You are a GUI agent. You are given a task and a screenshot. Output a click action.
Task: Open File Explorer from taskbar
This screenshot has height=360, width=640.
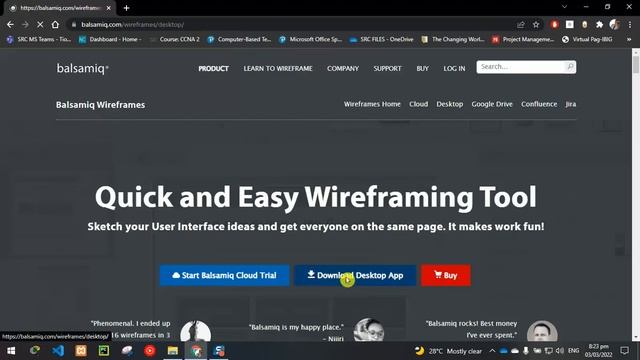pos(173,351)
